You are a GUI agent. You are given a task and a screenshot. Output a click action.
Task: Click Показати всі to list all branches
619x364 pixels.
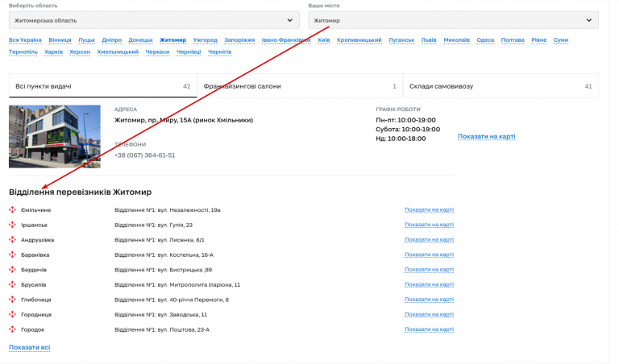tap(30, 347)
